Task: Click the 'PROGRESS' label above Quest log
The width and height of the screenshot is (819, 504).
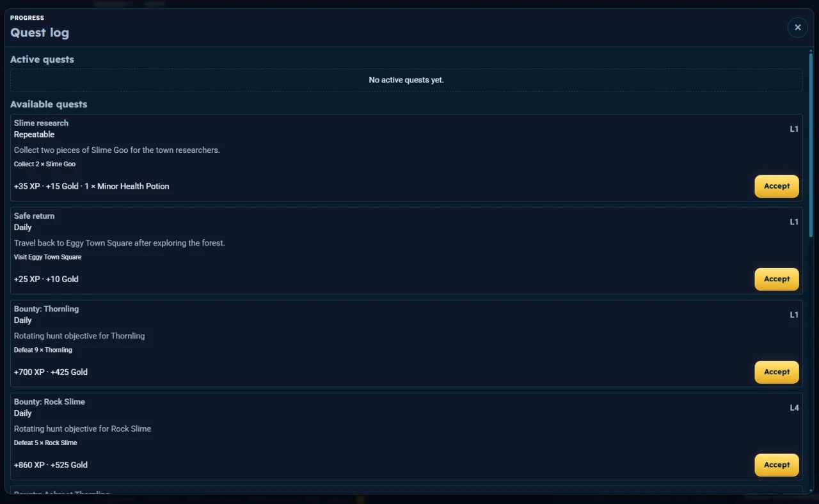Action: tap(27, 18)
